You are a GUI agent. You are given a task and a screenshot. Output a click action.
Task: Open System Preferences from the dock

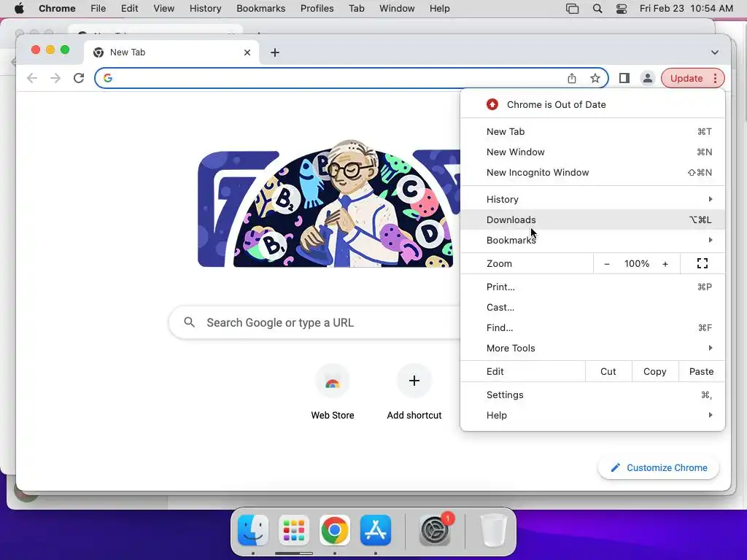click(x=435, y=530)
